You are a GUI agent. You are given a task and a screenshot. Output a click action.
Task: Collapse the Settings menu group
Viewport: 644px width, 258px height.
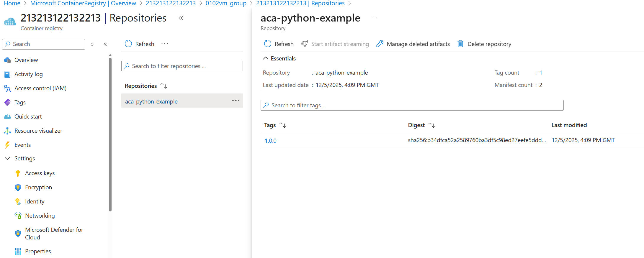tap(8, 158)
